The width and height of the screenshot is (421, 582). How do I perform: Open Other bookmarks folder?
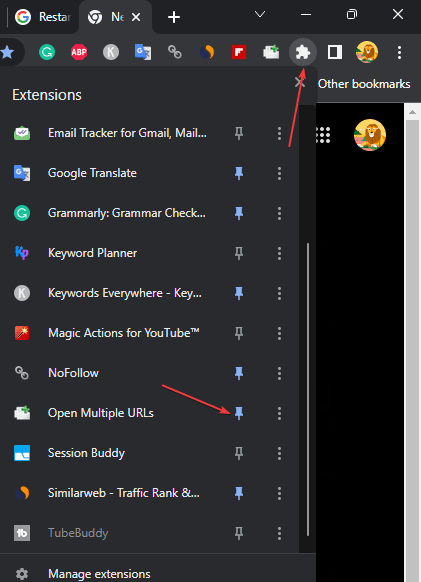364,84
